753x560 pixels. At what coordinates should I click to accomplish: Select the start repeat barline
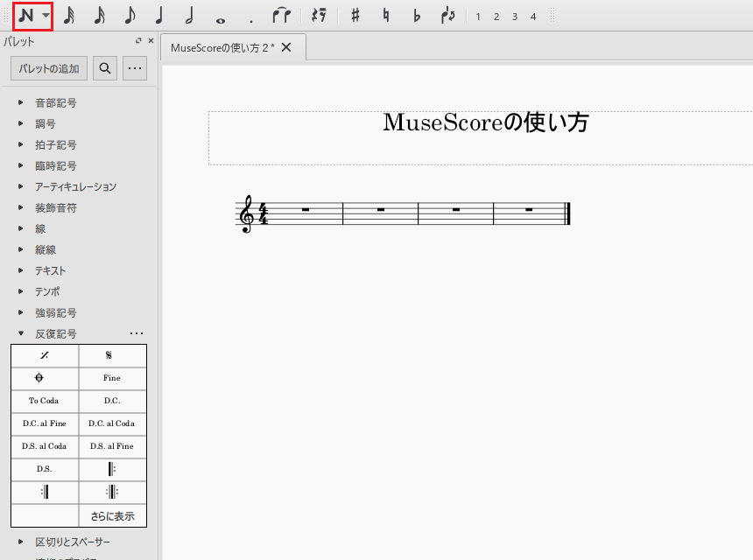113,469
